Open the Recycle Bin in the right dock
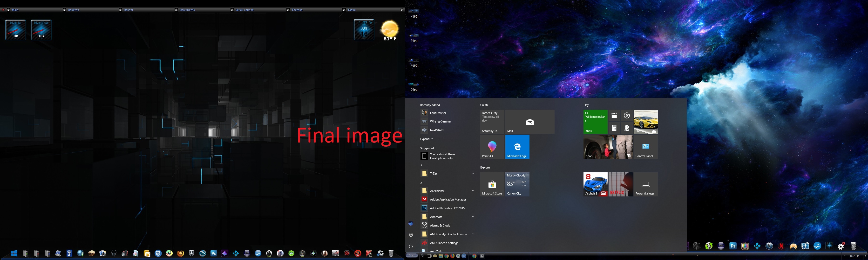This screenshot has width=868, height=260. click(853, 246)
